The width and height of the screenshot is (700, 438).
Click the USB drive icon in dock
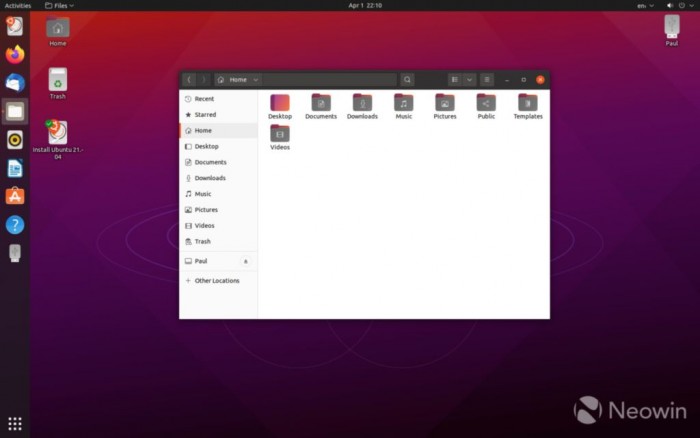15,253
